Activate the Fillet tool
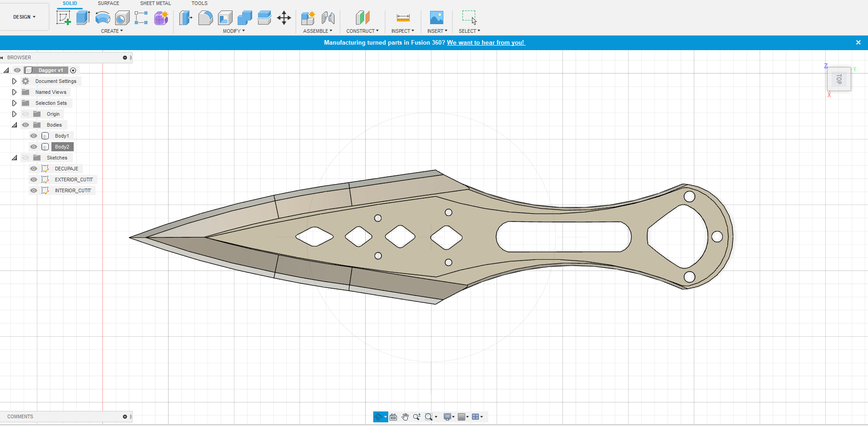This screenshot has height=426, width=868. click(x=206, y=18)
